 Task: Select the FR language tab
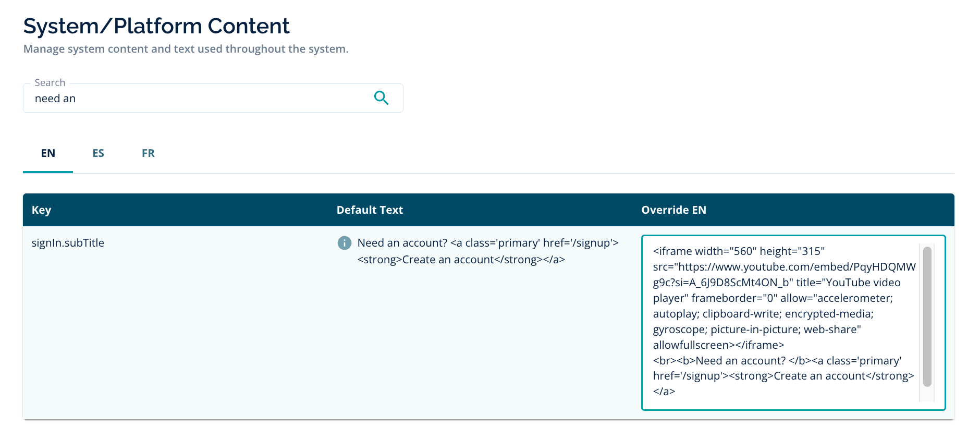[148, 153]
